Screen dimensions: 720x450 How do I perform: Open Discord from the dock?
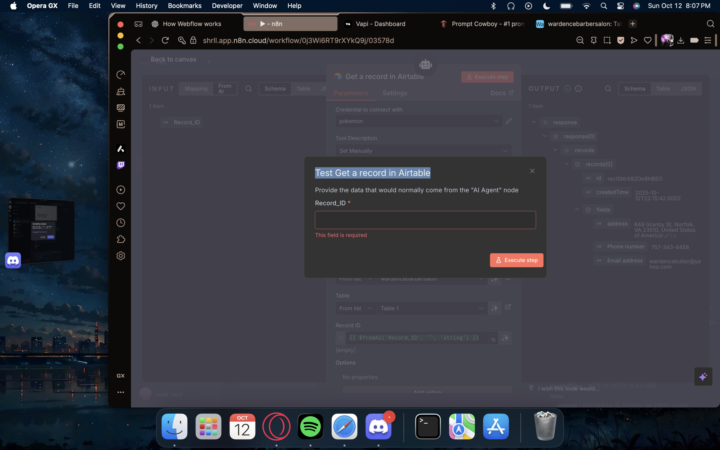pos(378,427)
